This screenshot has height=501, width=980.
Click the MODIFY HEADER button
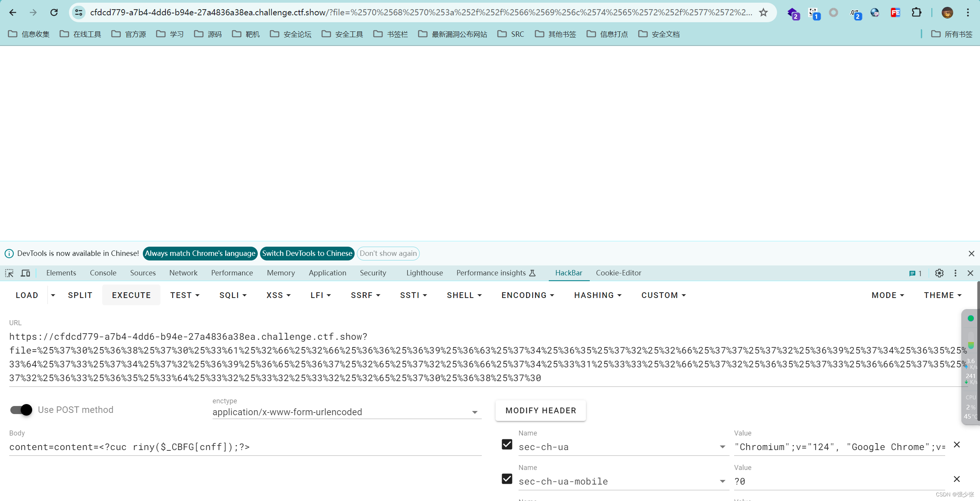coord(540,411)
